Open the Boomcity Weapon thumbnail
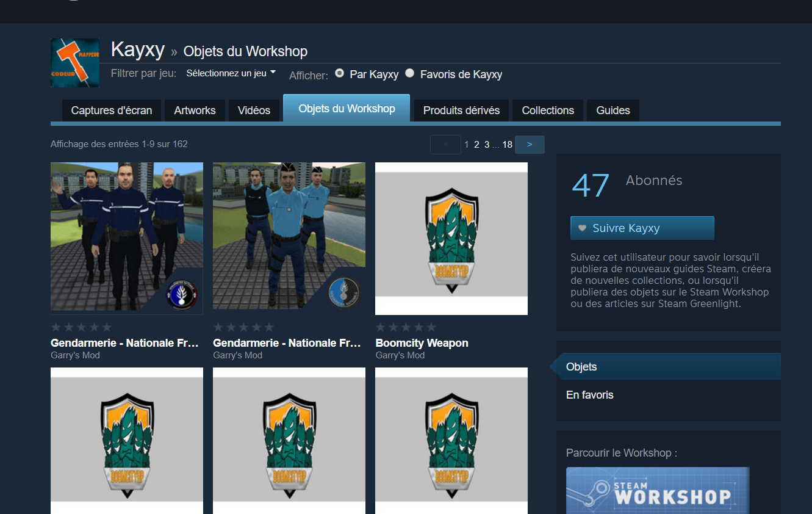The width and height of the screenshot is (812, 514). (451, 239)
